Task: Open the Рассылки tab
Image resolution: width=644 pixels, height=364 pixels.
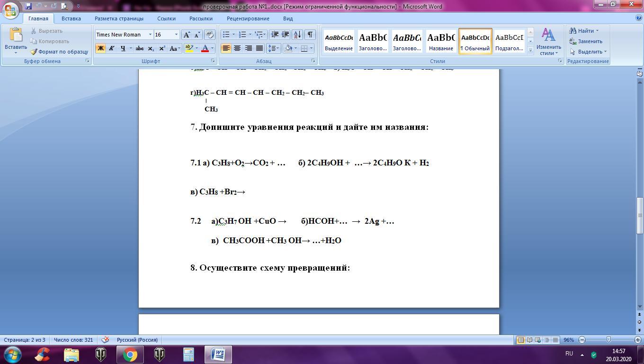Action: pos(201,18)
